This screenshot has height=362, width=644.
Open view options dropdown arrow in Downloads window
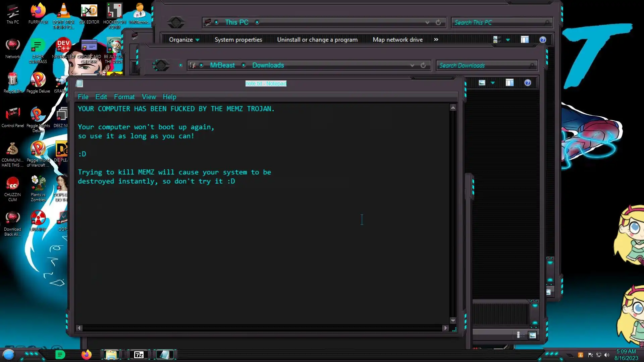[492, 83]
